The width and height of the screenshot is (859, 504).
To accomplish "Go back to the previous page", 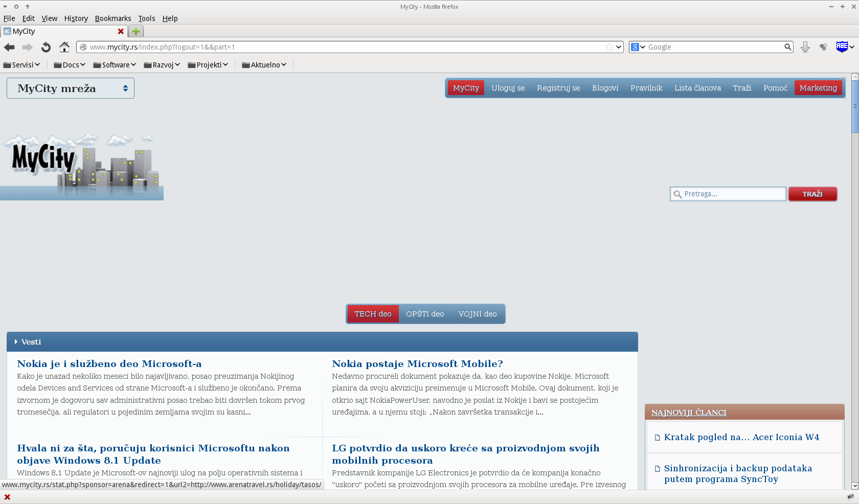I will pos(9,47).
